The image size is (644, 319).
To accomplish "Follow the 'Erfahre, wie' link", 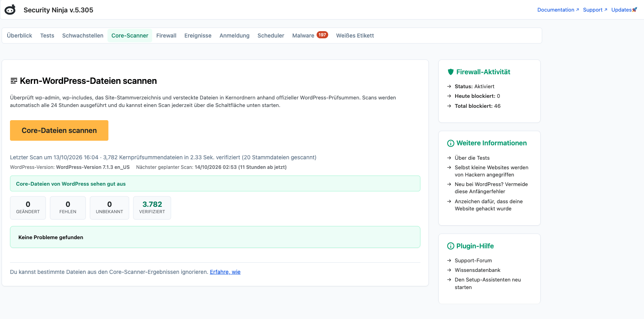I will 225,272.
